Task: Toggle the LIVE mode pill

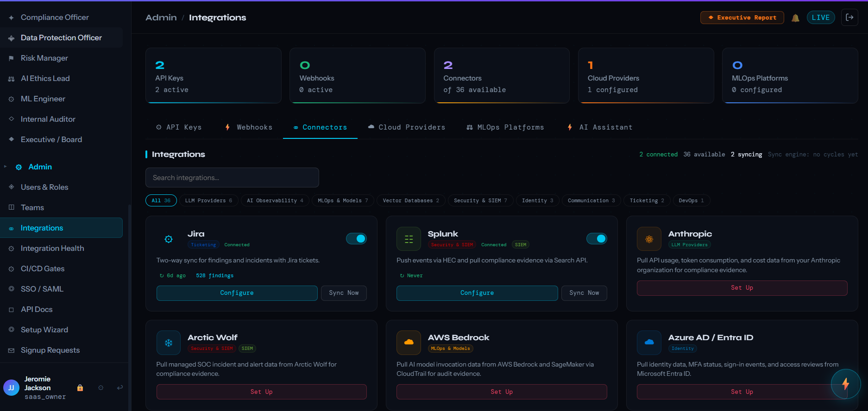Action: pyautogui.click(x=821, y=18)
